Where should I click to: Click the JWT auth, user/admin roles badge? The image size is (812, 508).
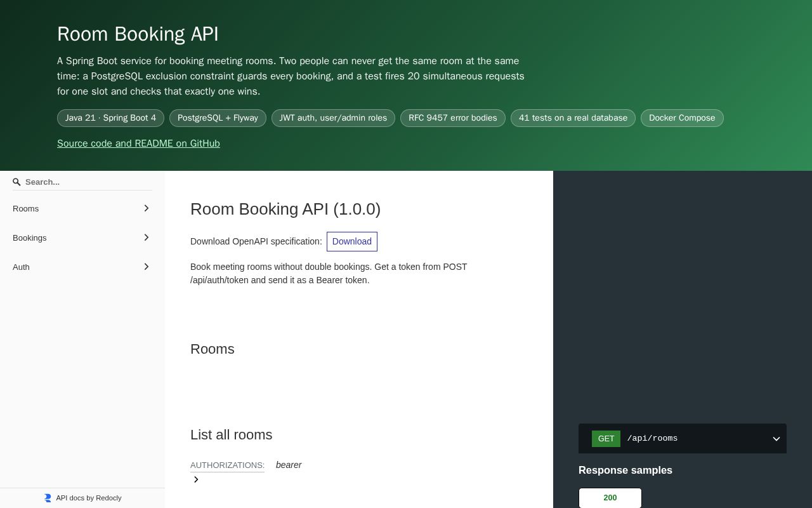[333, 118]
